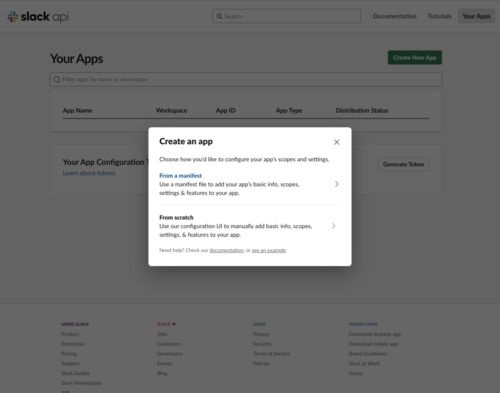Open the Events footer link
Viewport: 500px width, 393px height.
pyautogui.click(x=164, y=363)
